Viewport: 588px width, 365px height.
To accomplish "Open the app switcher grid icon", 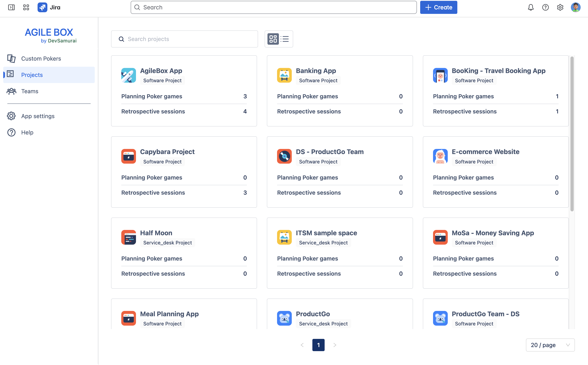I will pos(26,7).
